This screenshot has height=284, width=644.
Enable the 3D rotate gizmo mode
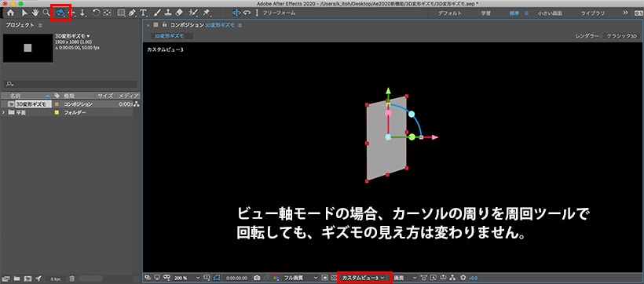tap(247, 13)
